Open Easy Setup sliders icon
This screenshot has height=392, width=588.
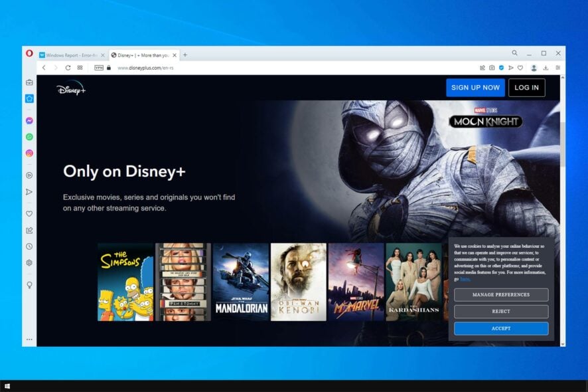[x=557, y=68]
